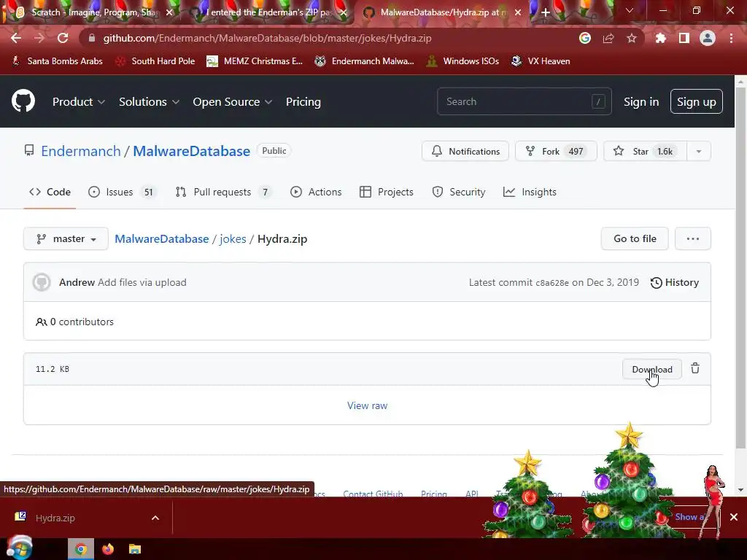747x560 pixels.
Task: Star the repository
Action: [x=645, y=151]
